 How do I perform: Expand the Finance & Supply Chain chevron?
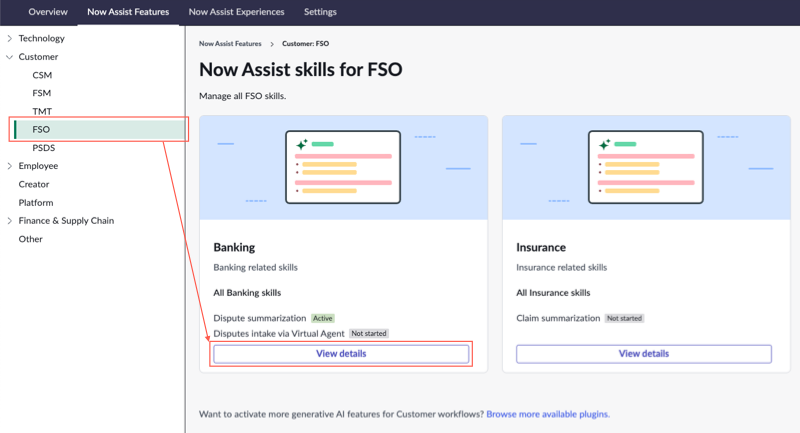point(9,221)
